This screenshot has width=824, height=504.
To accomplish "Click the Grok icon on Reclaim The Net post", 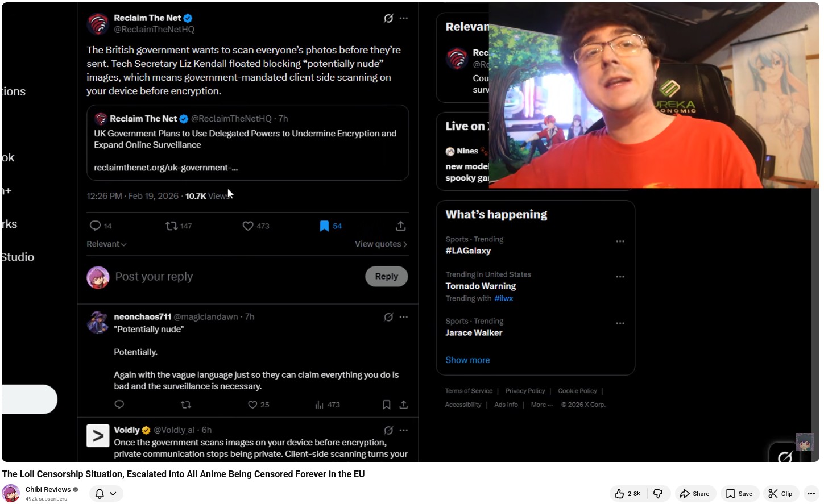I will tap(388, 18).
